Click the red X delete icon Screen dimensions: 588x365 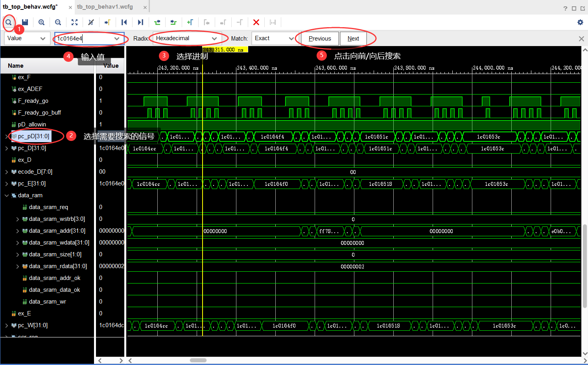click(256, 22)
